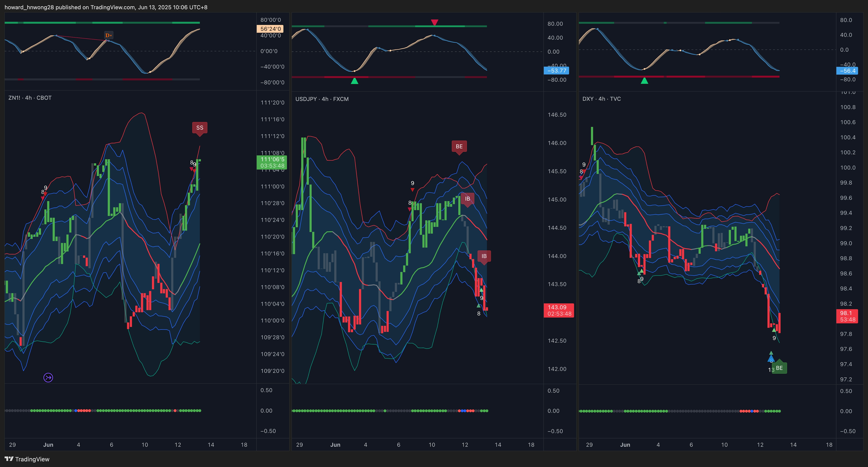Click the lower IB label near USDJPY candles
868x467 pixels.
click(484, 256)
